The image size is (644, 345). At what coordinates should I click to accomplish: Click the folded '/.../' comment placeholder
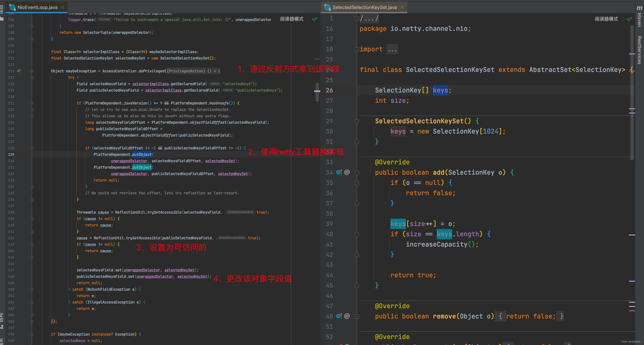(x=369, y=18)
